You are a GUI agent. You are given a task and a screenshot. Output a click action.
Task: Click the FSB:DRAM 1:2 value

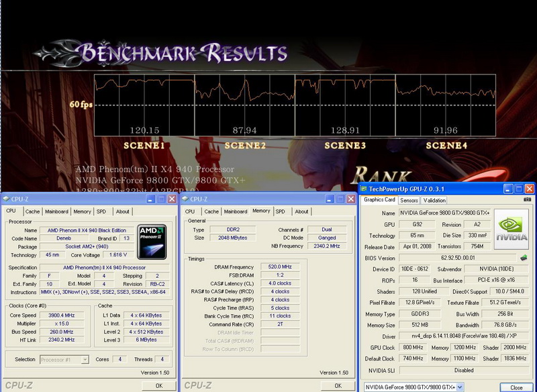coord(280,275)
